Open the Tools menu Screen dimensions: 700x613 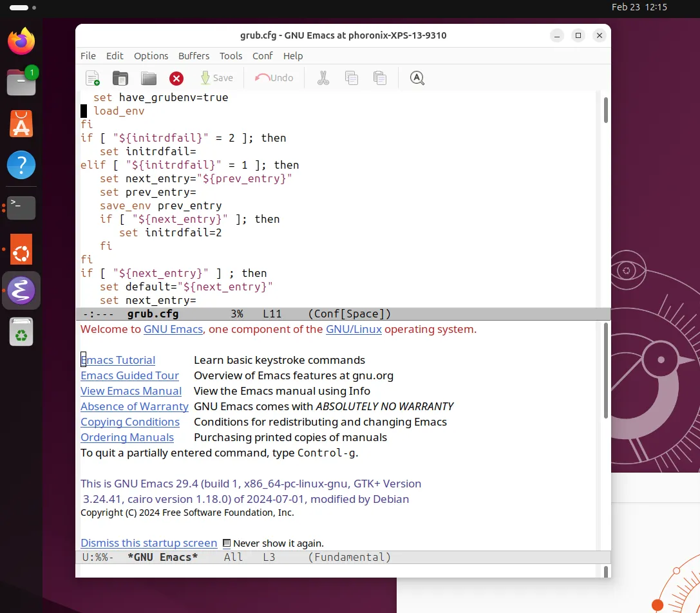231,56
